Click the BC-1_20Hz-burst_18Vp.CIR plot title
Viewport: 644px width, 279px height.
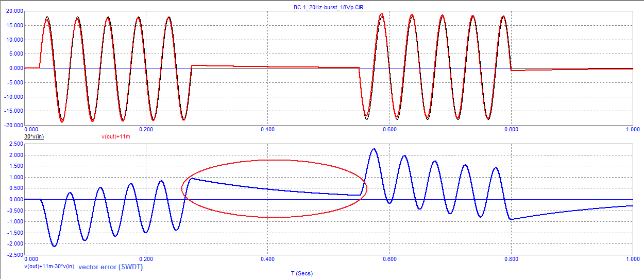328,7
